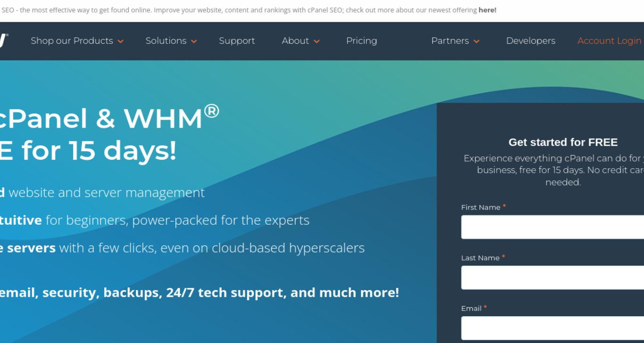Click the 'Get started for FREE' heading

(563, 142)
